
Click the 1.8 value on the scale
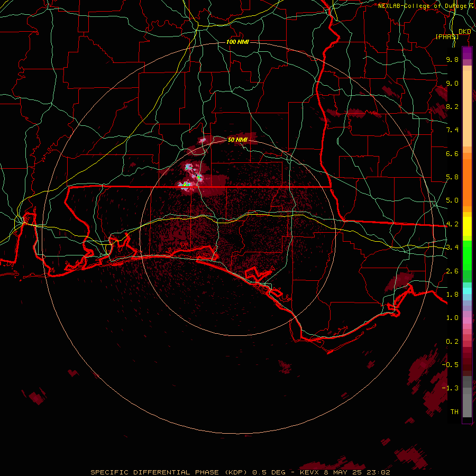452,295
